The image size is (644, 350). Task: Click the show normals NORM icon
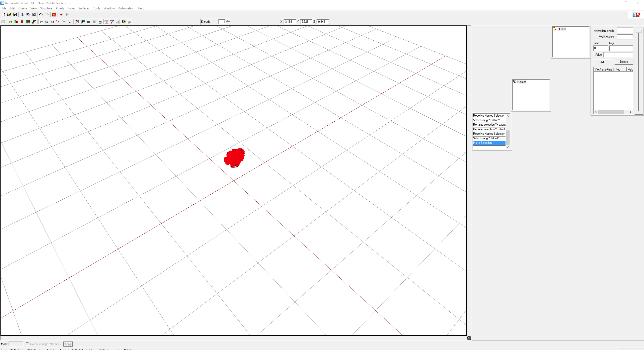click(112, 22)
